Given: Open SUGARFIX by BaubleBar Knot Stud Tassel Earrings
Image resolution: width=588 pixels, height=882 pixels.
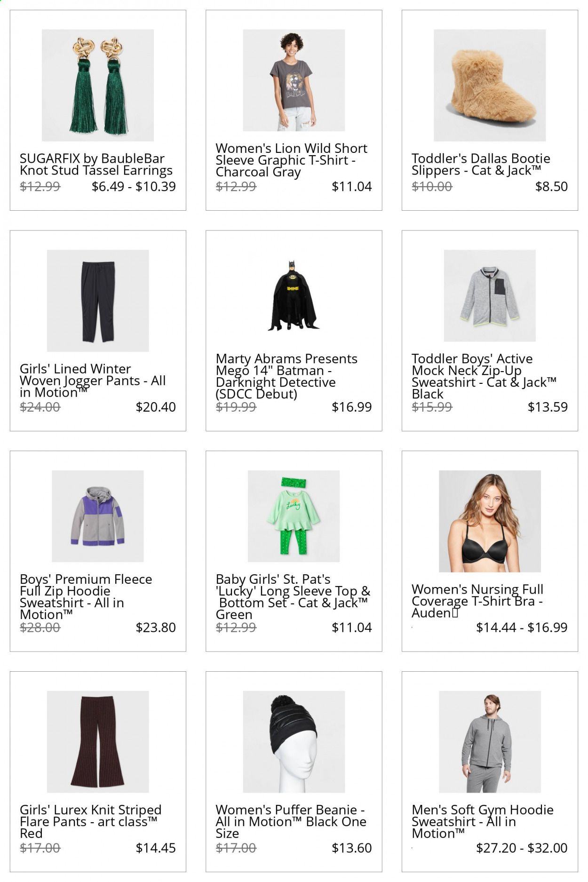Looking at the screenshot, I should click(96, 165).
